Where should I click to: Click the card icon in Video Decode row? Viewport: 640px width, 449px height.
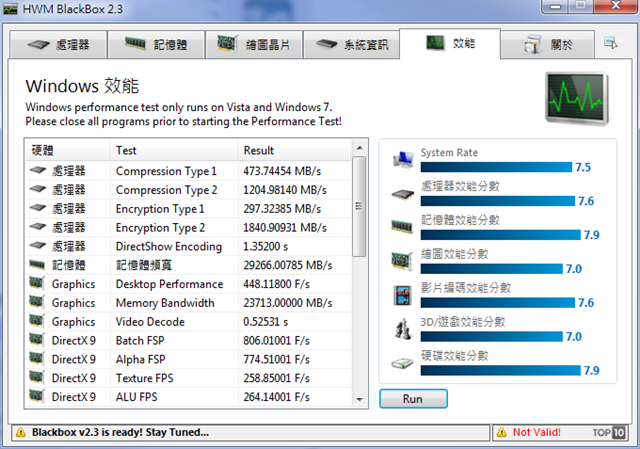coord(37,320)
